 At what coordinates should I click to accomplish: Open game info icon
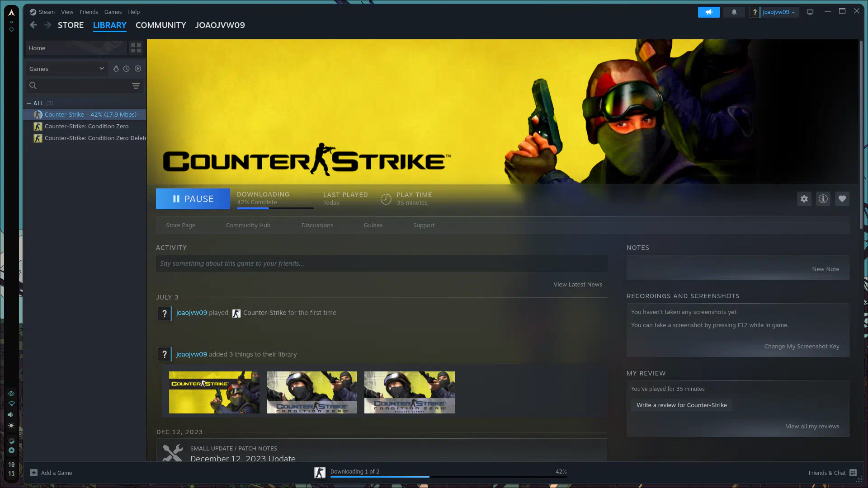(823, 199)
